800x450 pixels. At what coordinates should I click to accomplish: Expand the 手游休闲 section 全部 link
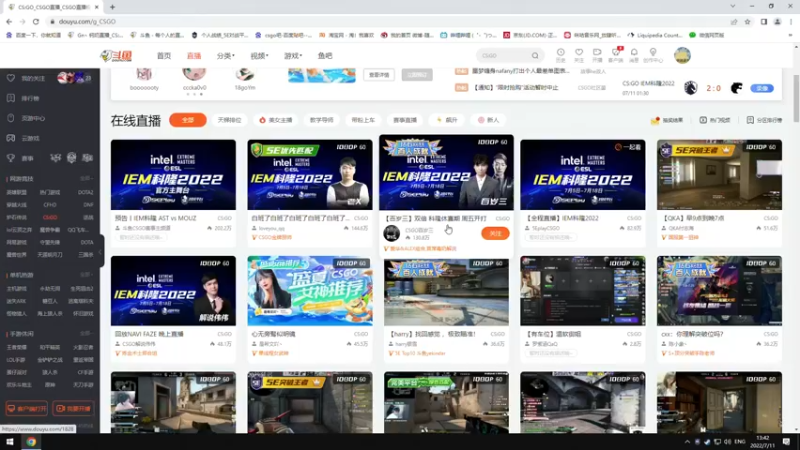click(86, 334)
